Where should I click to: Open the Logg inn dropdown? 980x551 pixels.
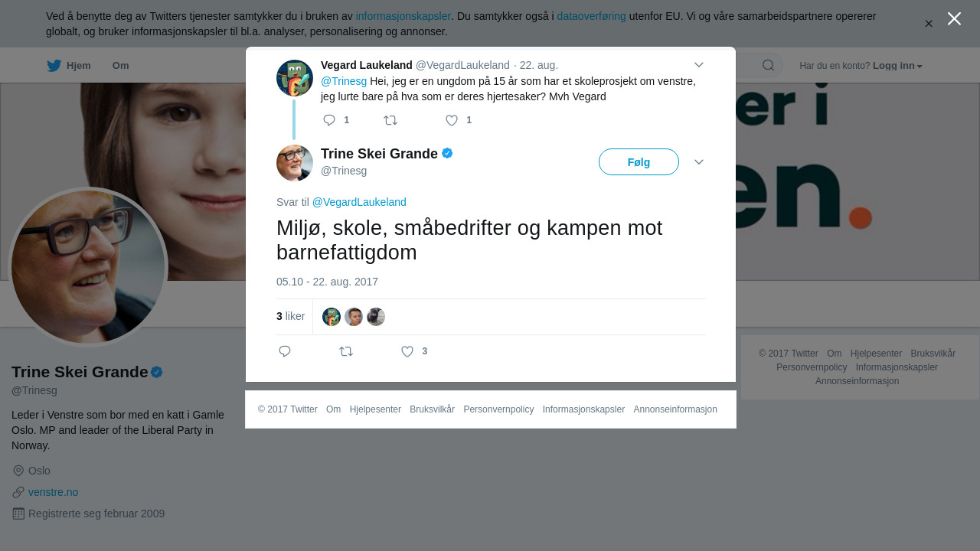pyautogui.click(x=897, y=66)
